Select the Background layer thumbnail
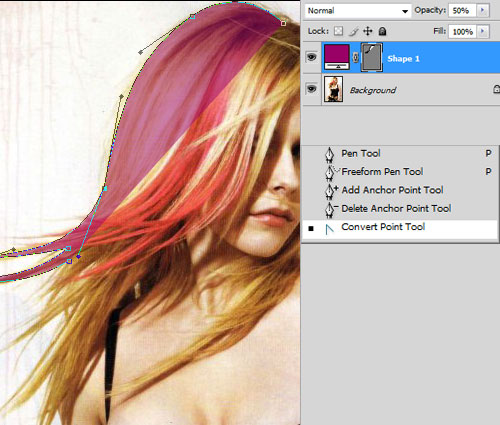 click(333, 89)
